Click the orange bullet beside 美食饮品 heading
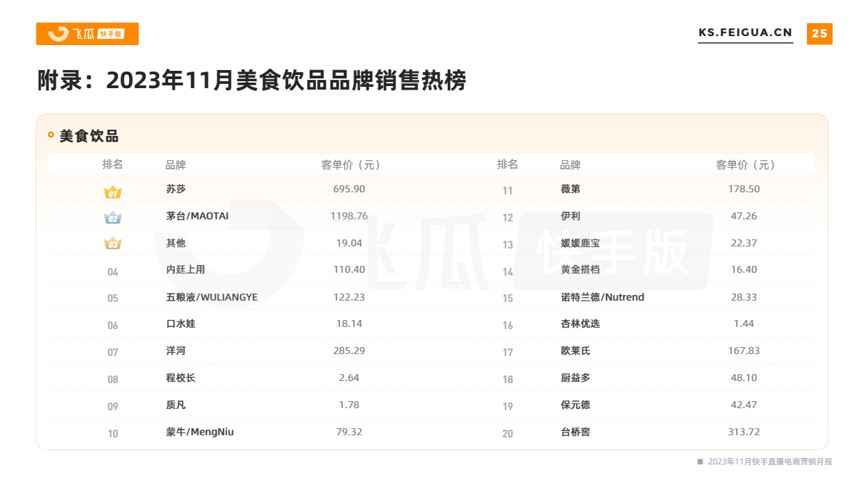The height and width of the screenshot is (488, 868). tap(51, 135)
